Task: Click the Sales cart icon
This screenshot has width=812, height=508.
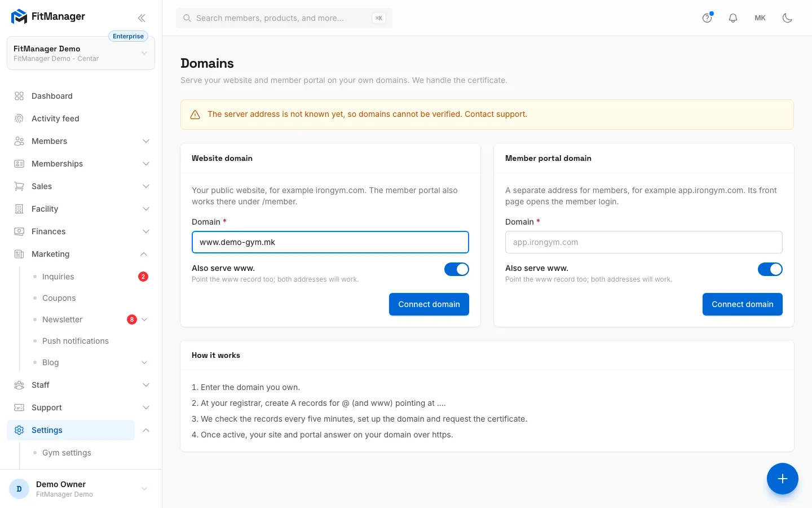Action: (x=19, y=186)
